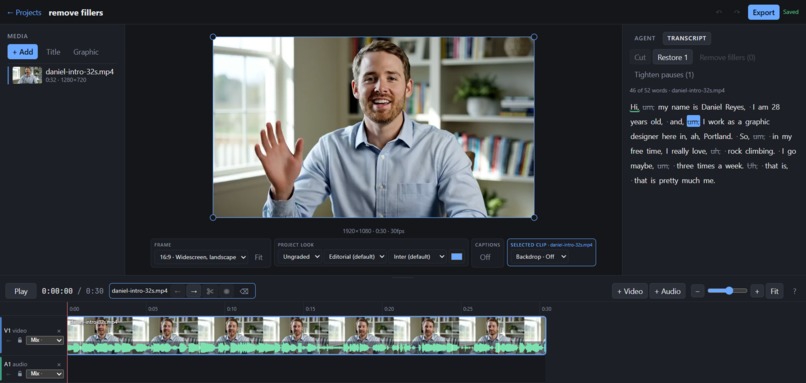806x383 pixels.
Task: Switch to the Agent tab
Action: (x=645, y=38)
